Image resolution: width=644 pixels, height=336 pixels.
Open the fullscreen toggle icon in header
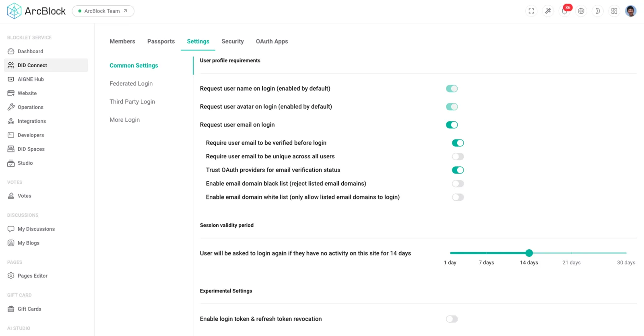click(x=531, y=11)
